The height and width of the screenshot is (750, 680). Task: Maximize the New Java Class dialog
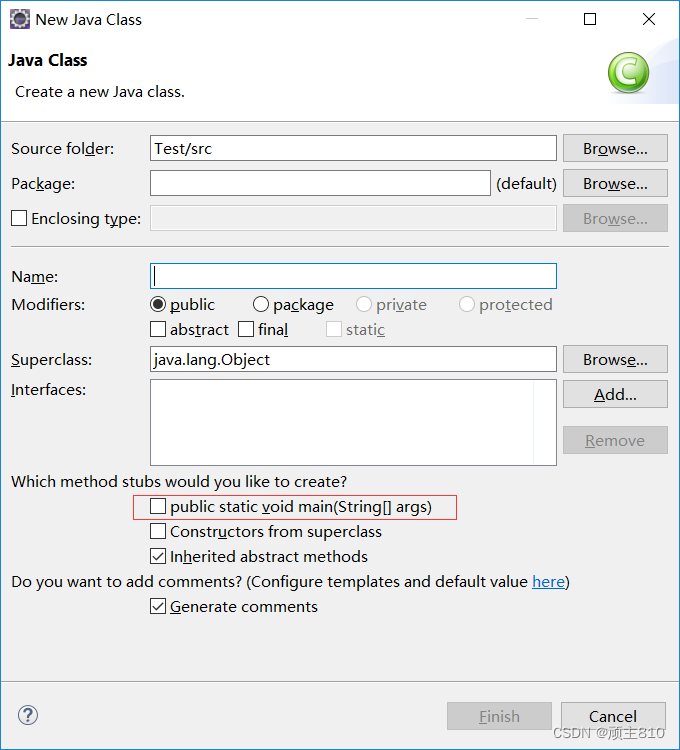[x=590, y=19]
